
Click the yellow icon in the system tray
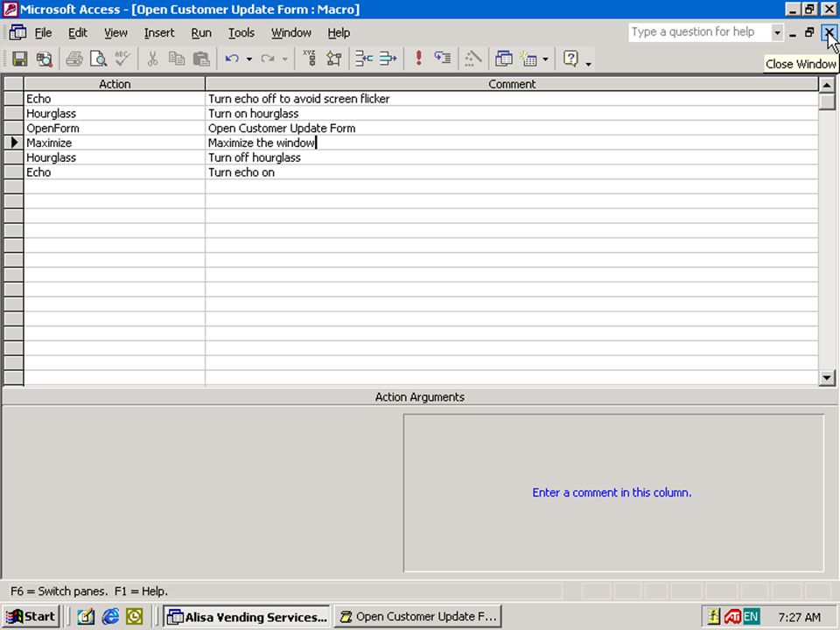pos(714,617)
